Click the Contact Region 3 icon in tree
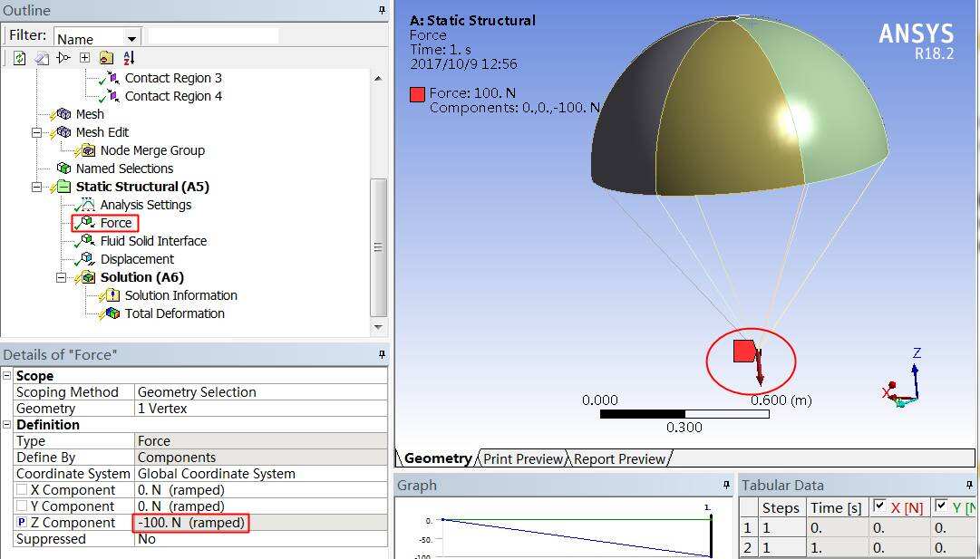The width and height of the screenshot is (980, 559). 113,78
